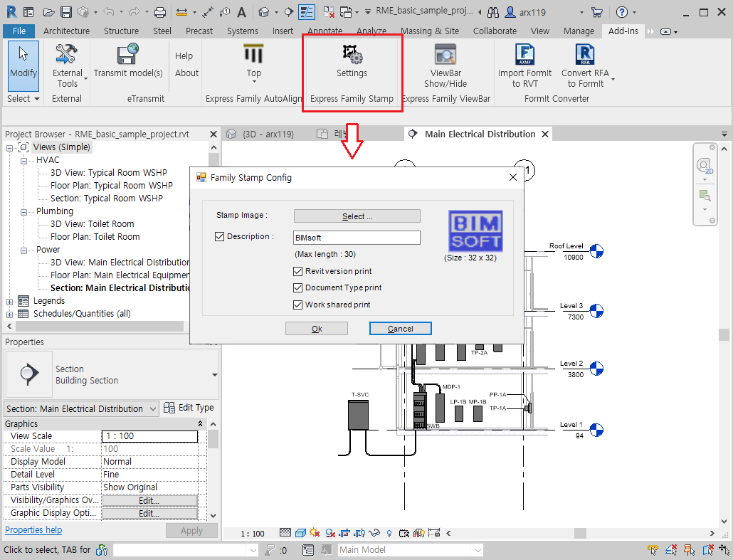Screen dimensions: 733x560
Task: Click the Description text input field
Action: pyautogui.click(x=357, y=238)
